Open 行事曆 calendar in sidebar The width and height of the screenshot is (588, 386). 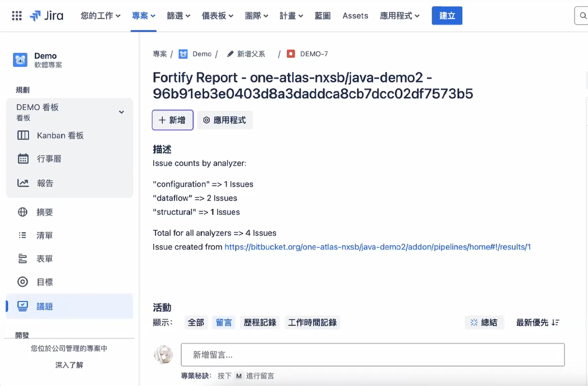coord(49,159)
